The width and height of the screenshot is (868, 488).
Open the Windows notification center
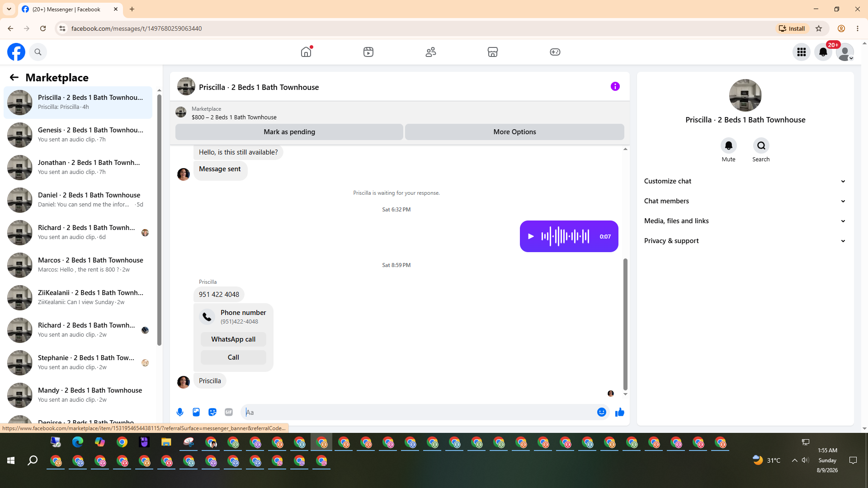pos(853,460)
